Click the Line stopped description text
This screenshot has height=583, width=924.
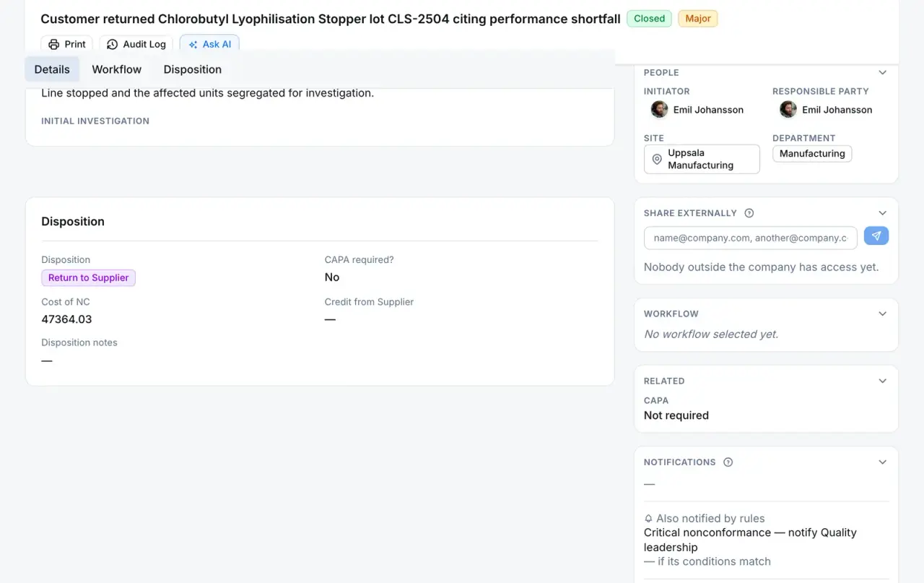(x=207, y=93)
